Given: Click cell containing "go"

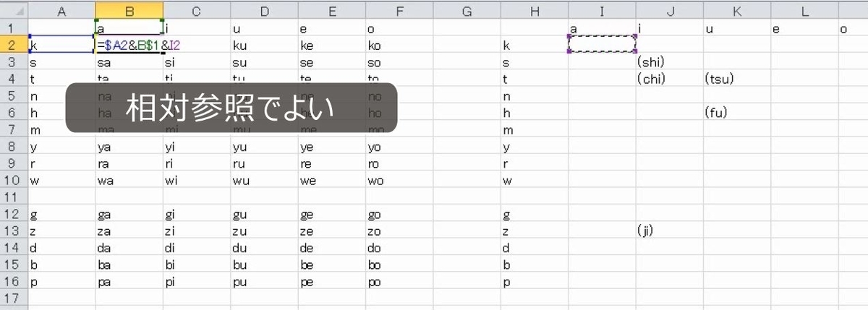Looking at the screenshot, I should (399, 215).
